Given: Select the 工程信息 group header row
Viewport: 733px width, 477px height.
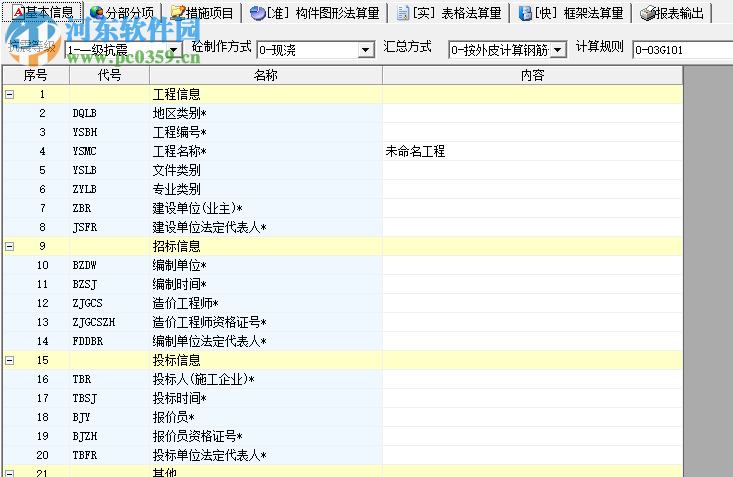Looking at the screenshot, I should [343, 94].
